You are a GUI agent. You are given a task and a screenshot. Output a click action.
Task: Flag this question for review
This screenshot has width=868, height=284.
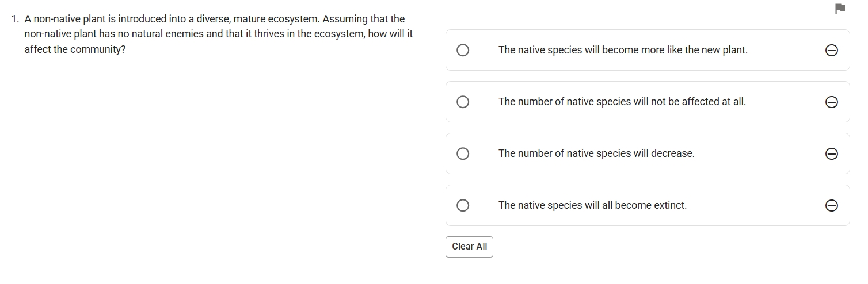(840, 9)
